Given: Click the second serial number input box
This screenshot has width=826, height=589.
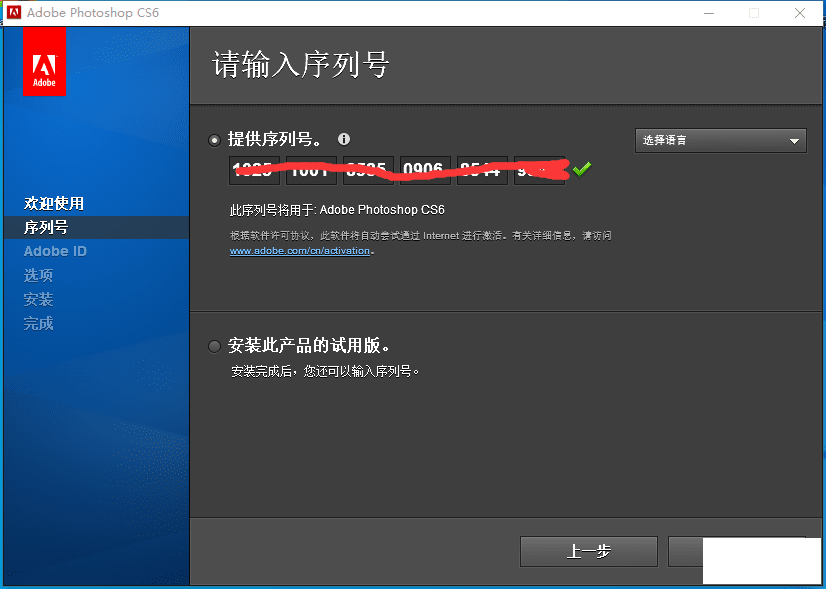Looking at the screenshot, I should pos(311,170).
